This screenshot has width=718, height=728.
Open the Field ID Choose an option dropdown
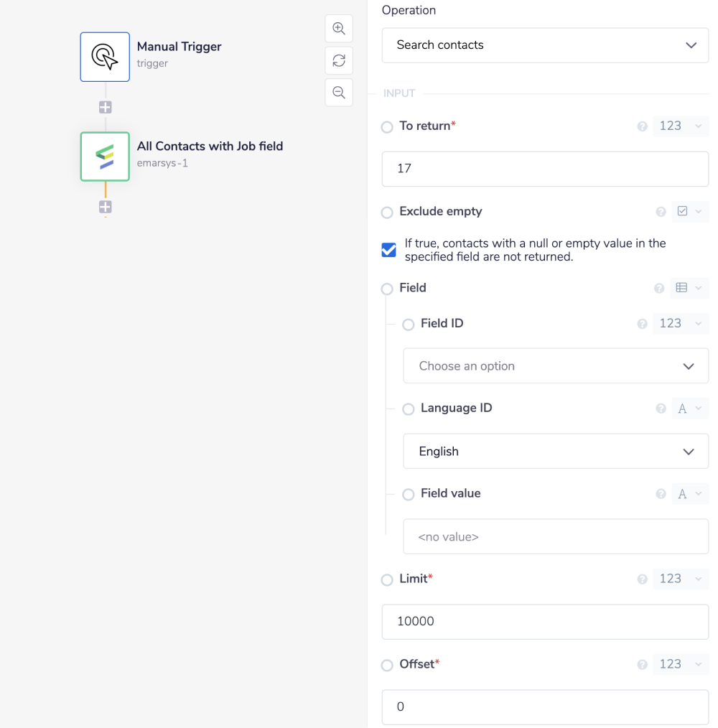pos(556,366)
